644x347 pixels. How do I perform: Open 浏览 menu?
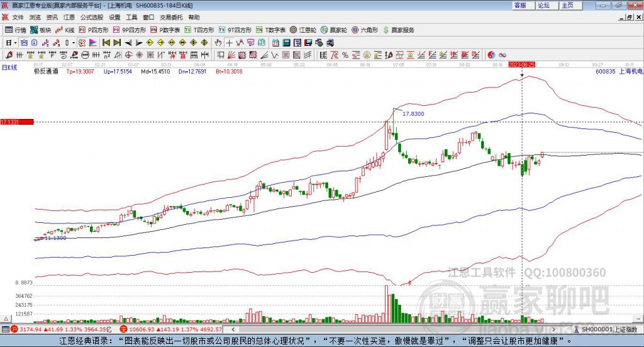click(x=35, y=17)
